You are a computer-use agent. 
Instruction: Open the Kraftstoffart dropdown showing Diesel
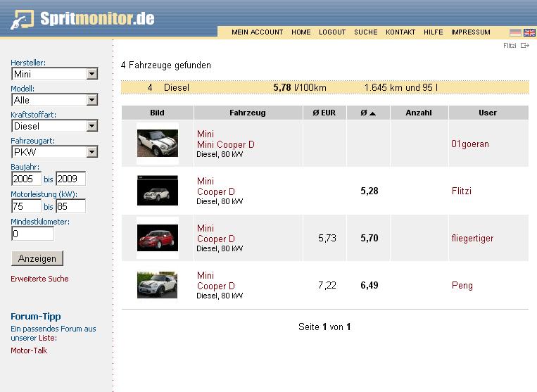(91, 126)
